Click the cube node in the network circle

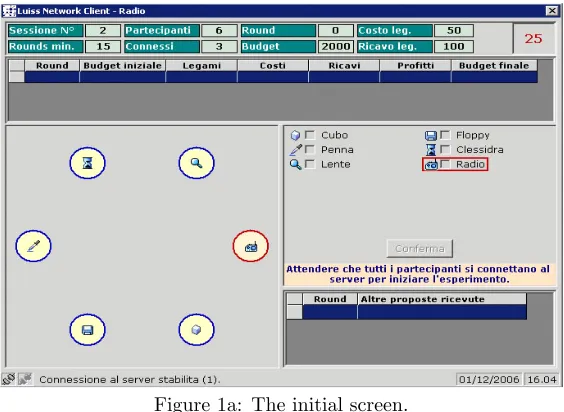pos(196,330)
